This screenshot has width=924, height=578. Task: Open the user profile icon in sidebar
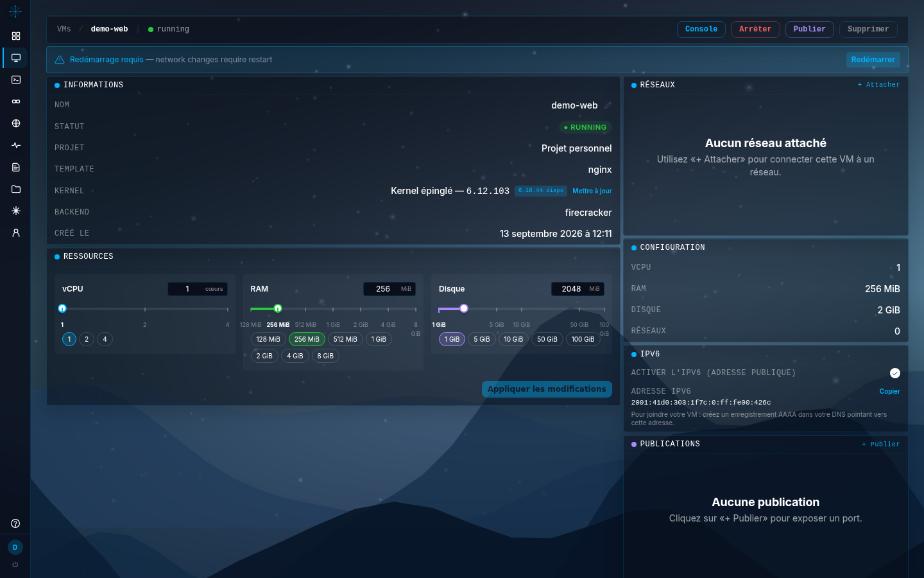coord(16,232)
